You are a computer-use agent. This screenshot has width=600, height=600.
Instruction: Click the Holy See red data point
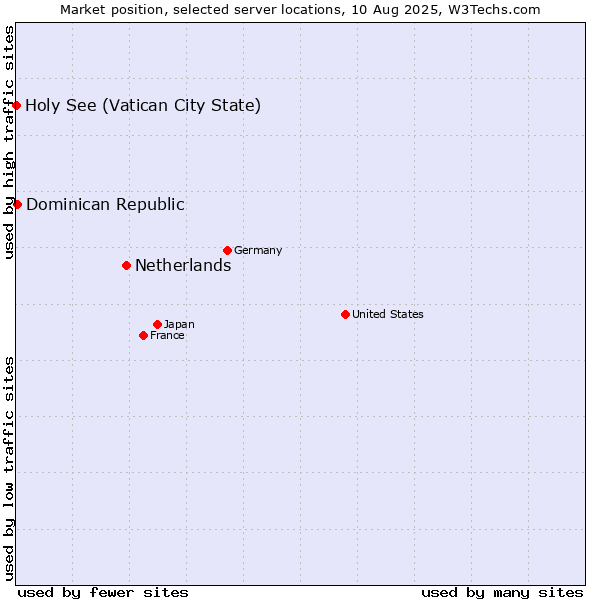[x=16, y=105]
